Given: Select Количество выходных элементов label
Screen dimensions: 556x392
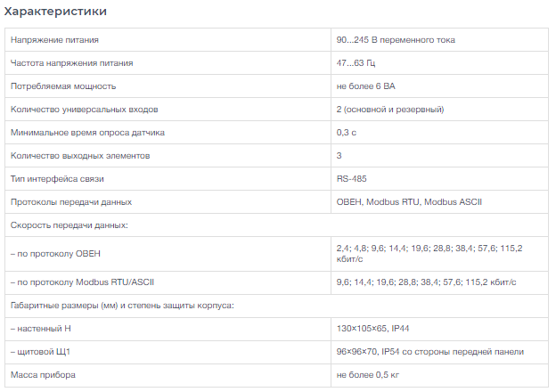Looking at the screenshot, I should click(x=80, y=156).
